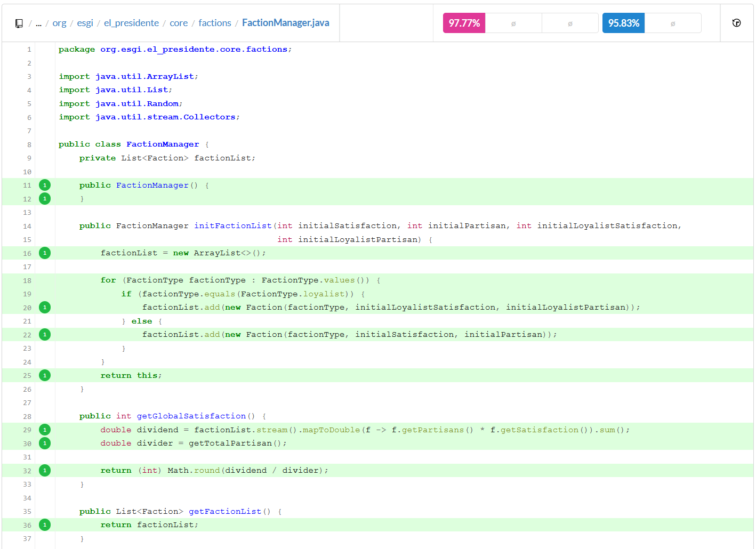The height and width of the screenshot is (549, 756).
Task: Click the coverage hit badge on line 20
Action: coord(45,308)
